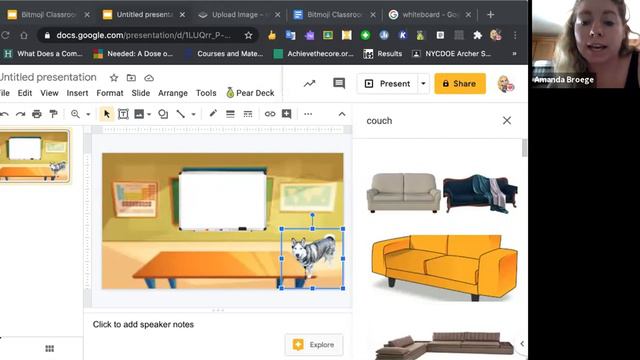Click the Print icon
Viewport: 640px width, 360px height.
(37, 114)
